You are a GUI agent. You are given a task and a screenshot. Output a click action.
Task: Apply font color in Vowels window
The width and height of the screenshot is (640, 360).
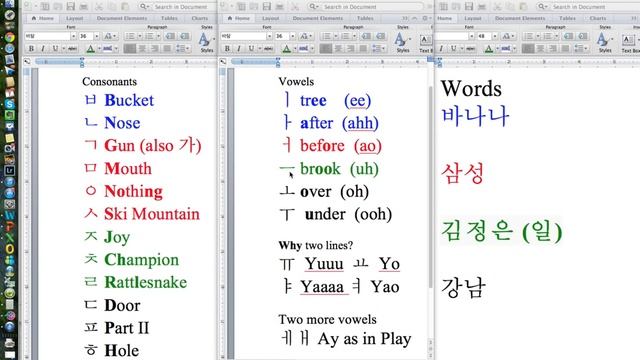coord(287,49)
